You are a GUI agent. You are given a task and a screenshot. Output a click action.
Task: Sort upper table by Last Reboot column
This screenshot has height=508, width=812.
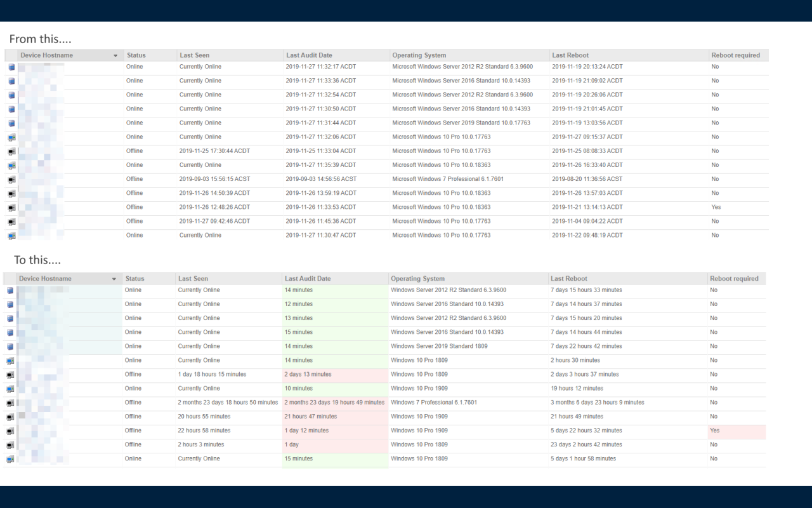pyautogui.click(x=570, y=55)
